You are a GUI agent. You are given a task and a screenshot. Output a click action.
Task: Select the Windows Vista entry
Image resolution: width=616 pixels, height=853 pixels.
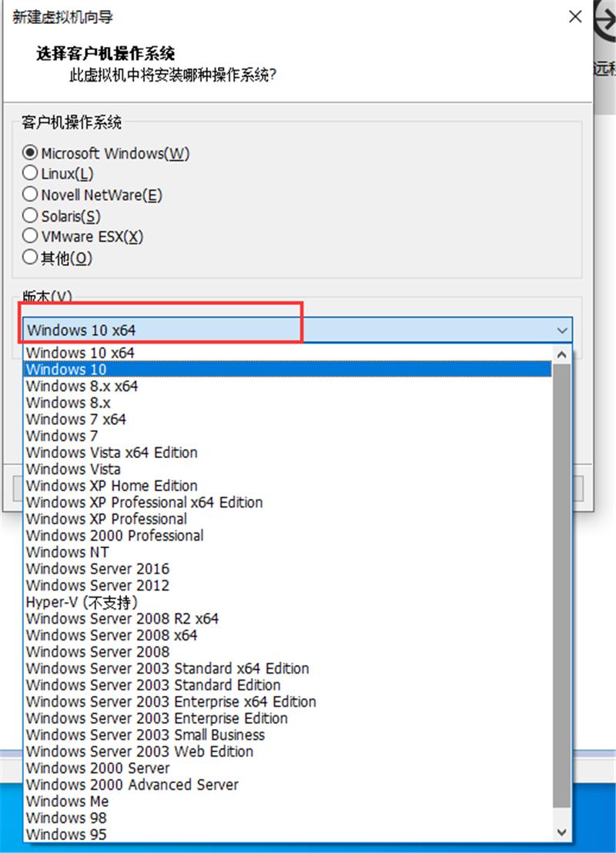tap(288, 469)
